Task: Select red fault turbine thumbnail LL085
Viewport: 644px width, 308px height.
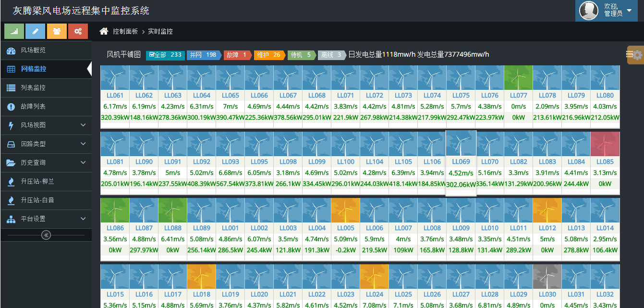Action: 605,144
